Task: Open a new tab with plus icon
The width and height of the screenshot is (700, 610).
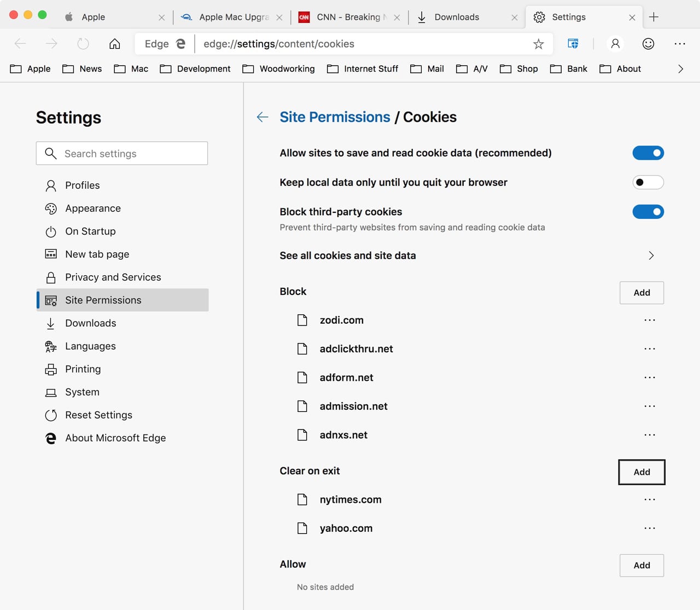Action: (654, 17)
